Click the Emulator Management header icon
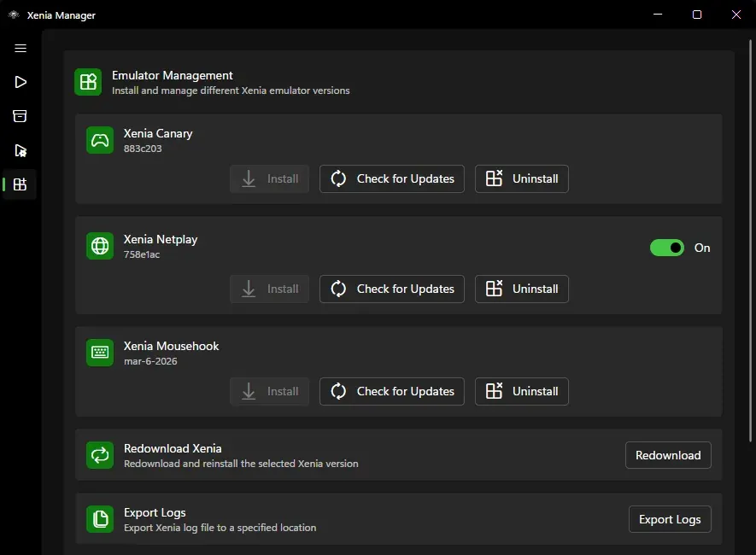The height and width of the screenshot is (555, 756). tap(88, 82)
